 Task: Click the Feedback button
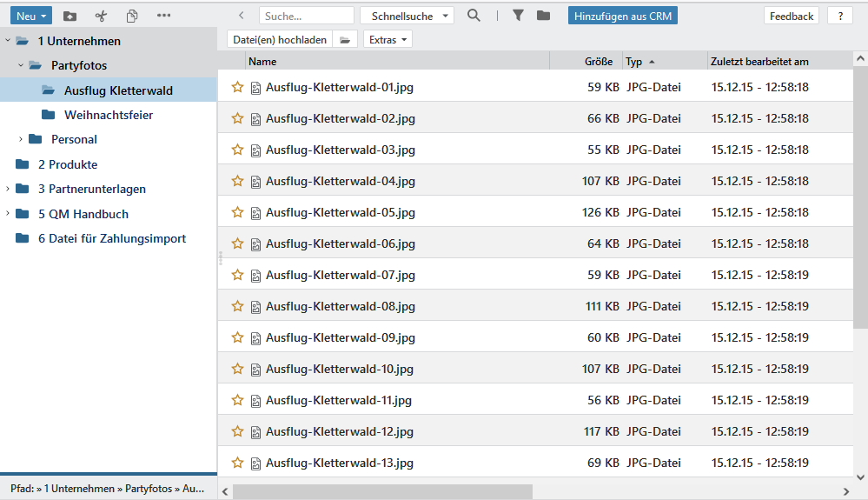click(x=791, y=16)
